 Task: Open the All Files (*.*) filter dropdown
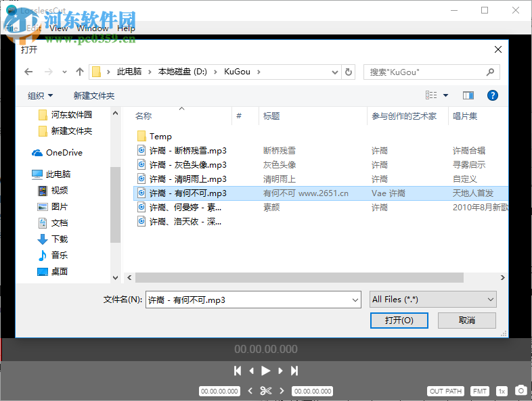click(x=433, y=300)
